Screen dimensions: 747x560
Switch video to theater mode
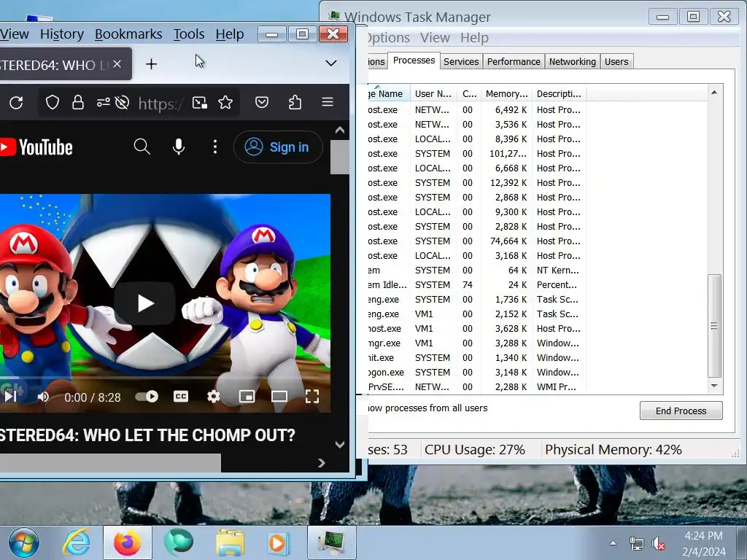pyautogui.click(x=279, y=396)
